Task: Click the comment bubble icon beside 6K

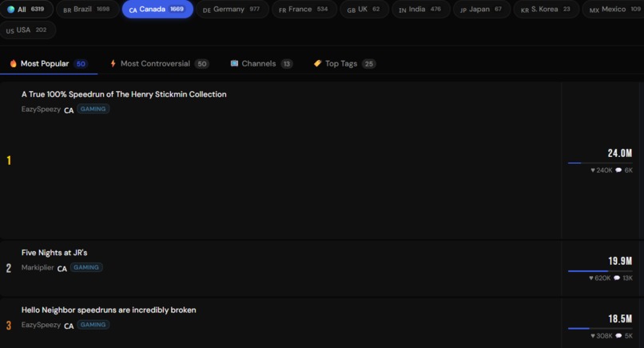Action: 618,170
